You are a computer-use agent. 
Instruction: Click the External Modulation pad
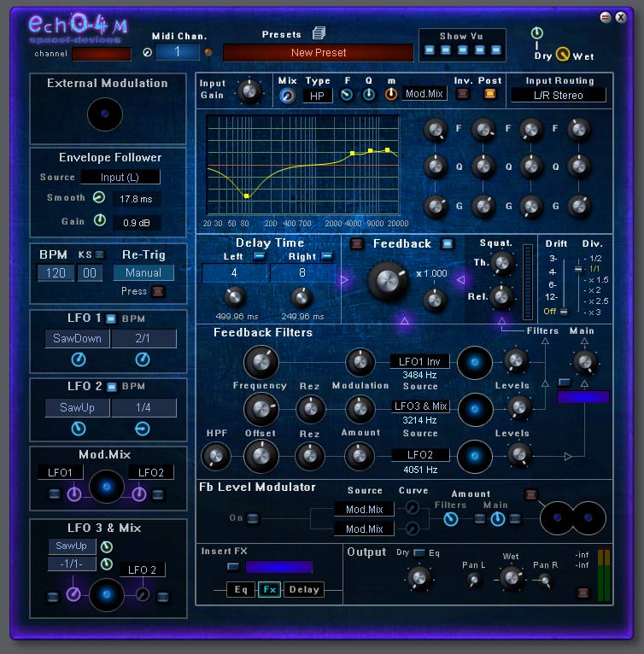105,114
